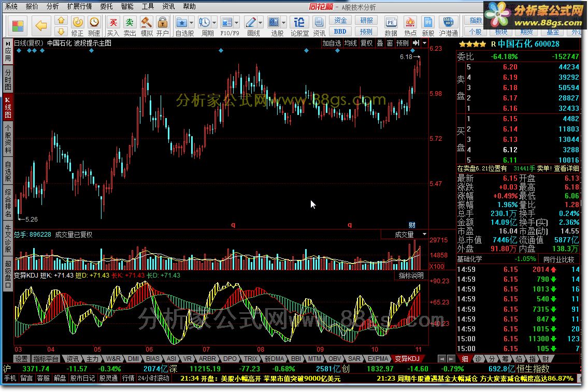
Task: Toggle 叠 overlay option
Action: 380,43
